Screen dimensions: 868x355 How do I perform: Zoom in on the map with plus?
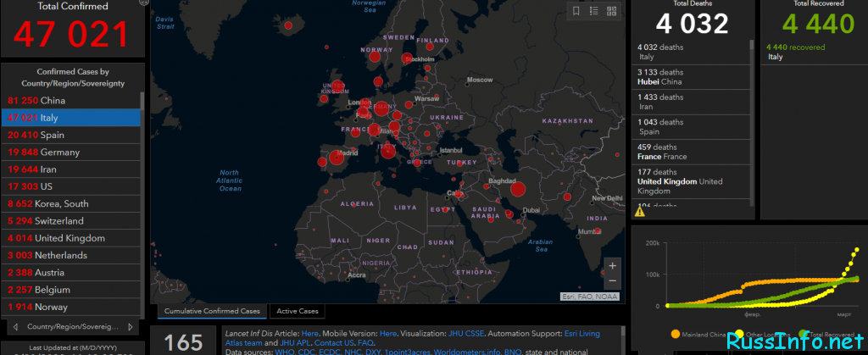pyautogui.click(x=612, y=266)
